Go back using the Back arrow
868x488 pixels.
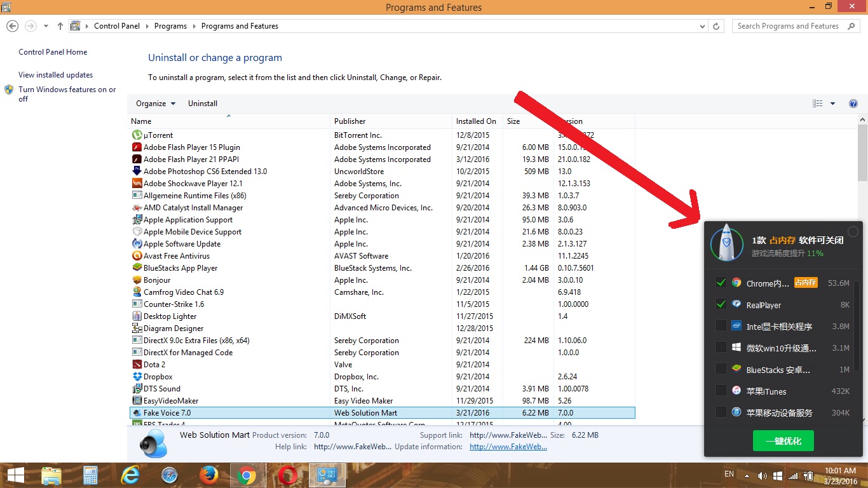(12, 26)
